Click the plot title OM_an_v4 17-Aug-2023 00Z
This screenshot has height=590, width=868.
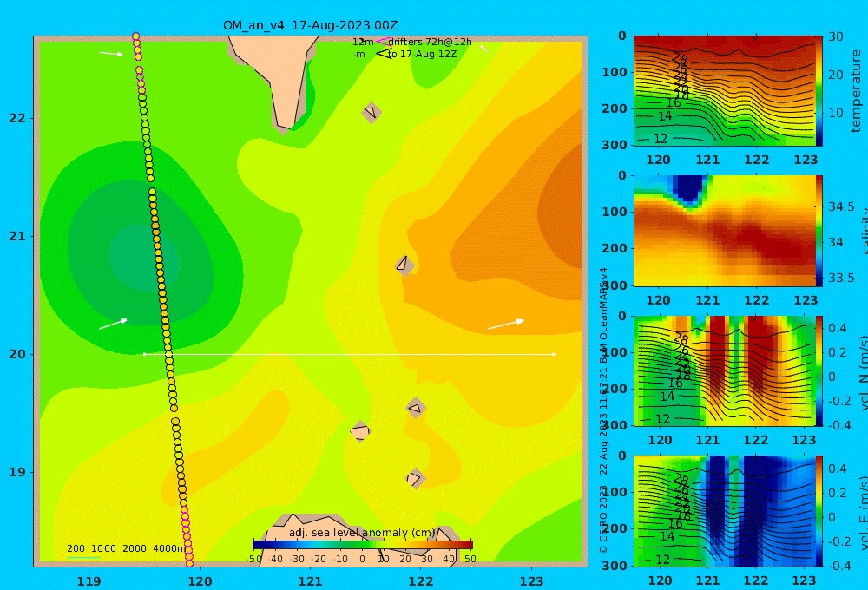(x=310, y=25)
